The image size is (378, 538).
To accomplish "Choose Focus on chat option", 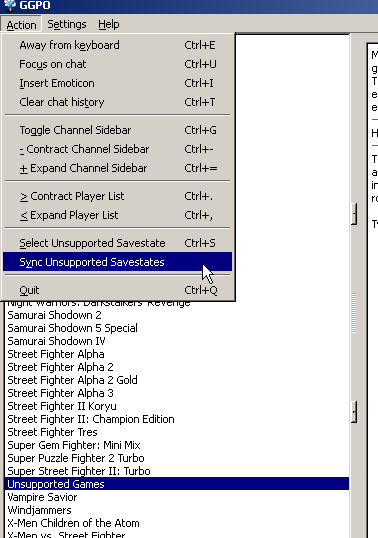I will [118, 64].
